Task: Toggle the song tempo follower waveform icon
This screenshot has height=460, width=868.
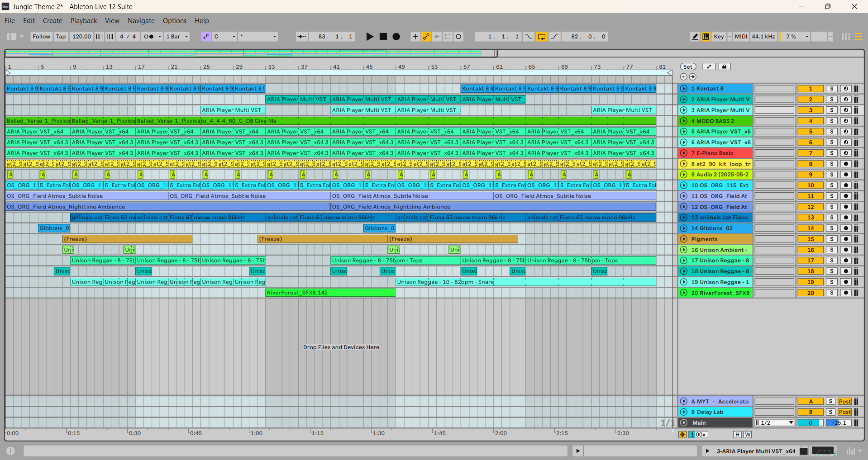Action: [x=682, y=434]
